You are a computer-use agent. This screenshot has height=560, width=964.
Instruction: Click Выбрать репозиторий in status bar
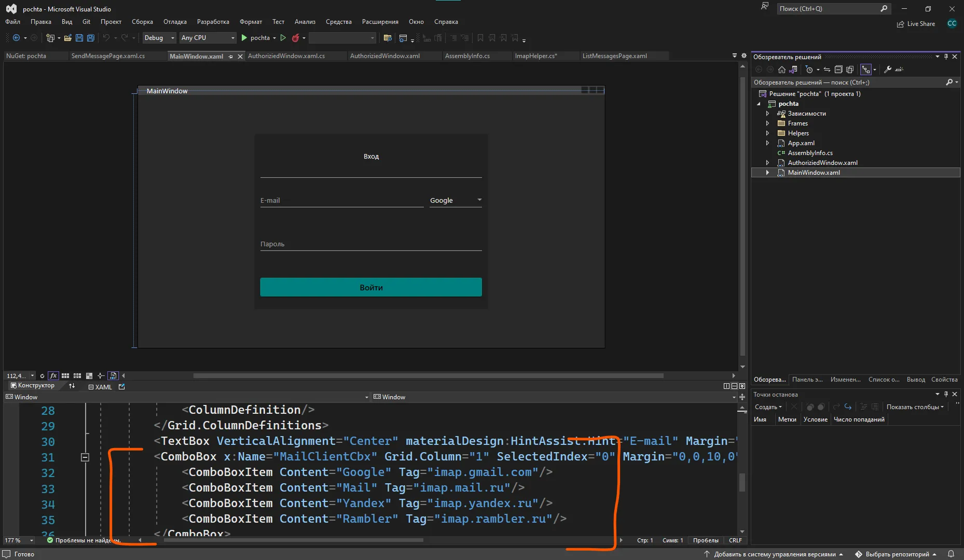click(896, 554)
